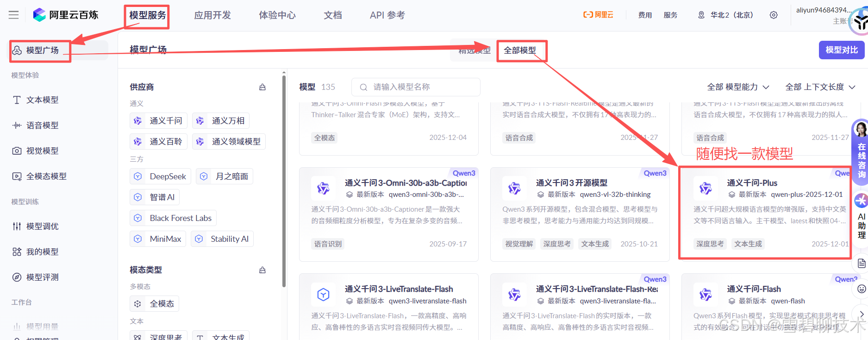Click the 阿里云百炼 logo
The image size is (868, 340).
(66, 15)
